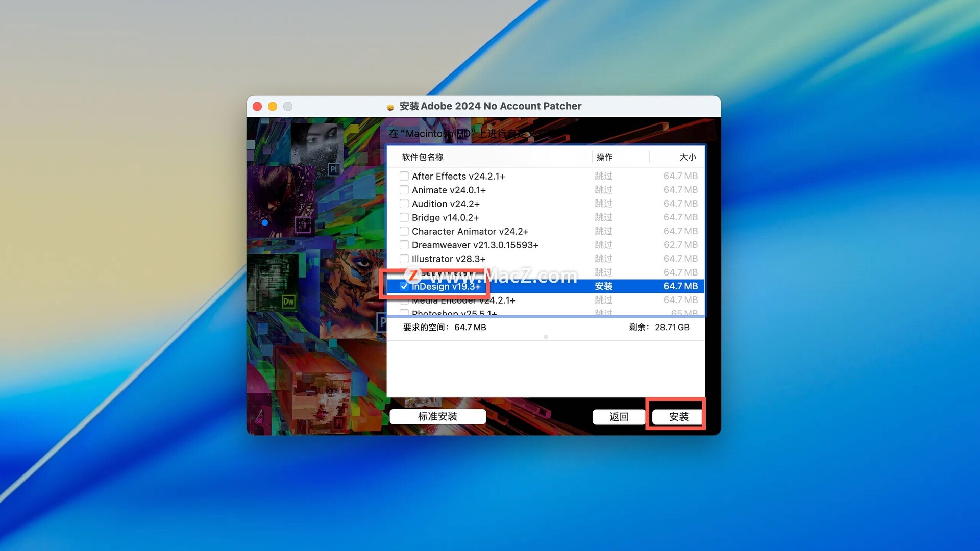Check the Dreamweaver v21.3.0.15593+ checkbox

[404, 245]
